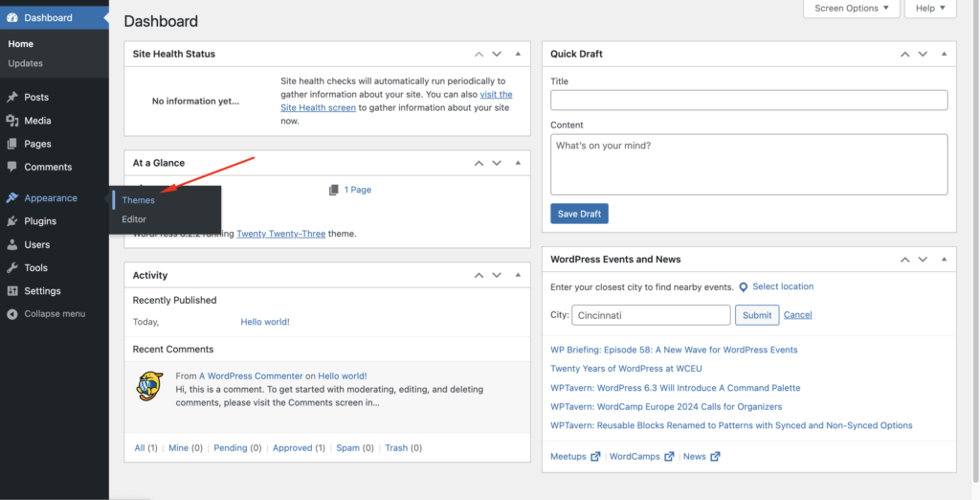Move Site Health Status widget down
The height and width of the screenshot is (500, 980).
[497, 54]
